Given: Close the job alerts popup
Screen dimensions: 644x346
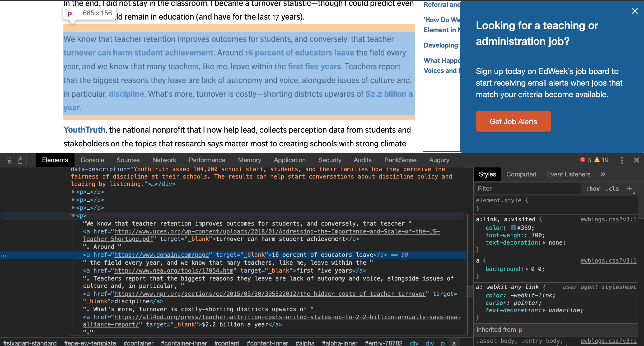Looking at the screenshot, I should click(635, 11).
